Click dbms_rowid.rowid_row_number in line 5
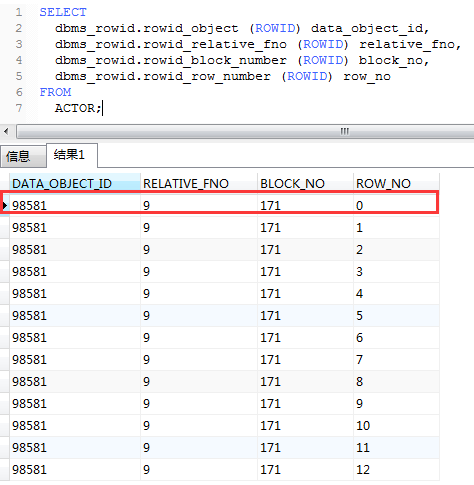This screenshot has height=485, width=474. [163, 77]
